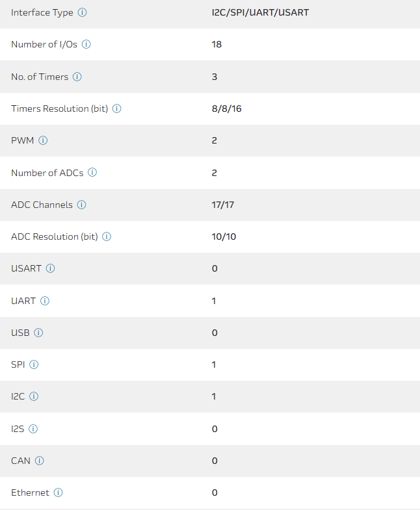Click the 17/17 ADC Channels value
This screenshot has height=510, width=420.
(x=223, y=205)
